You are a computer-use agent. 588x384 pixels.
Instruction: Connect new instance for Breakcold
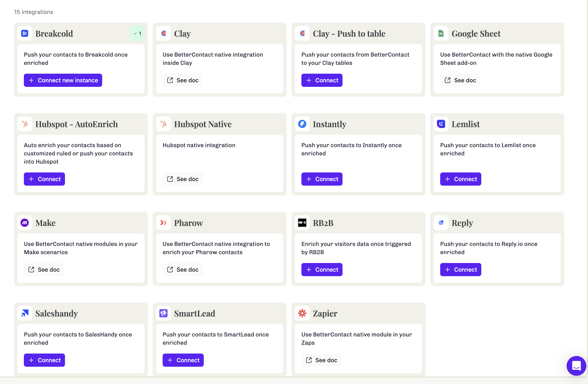point(63,80)
